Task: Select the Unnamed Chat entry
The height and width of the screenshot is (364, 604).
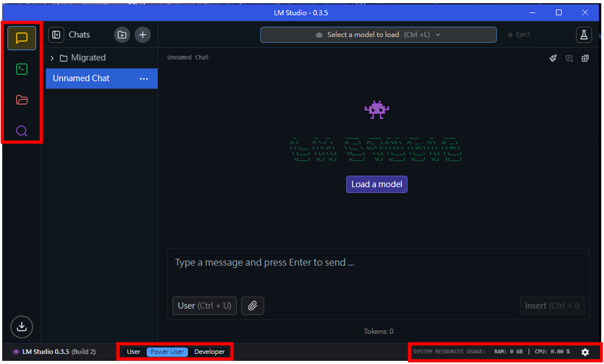Action: (101, 78)
